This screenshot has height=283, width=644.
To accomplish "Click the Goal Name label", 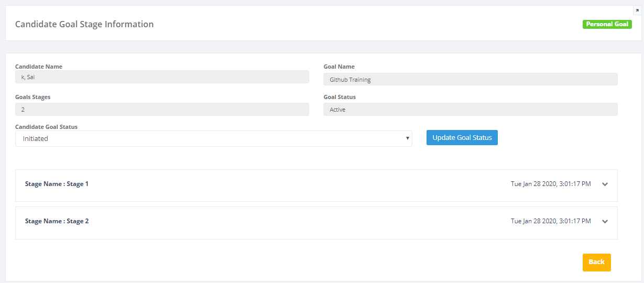I will click(339, 67).
